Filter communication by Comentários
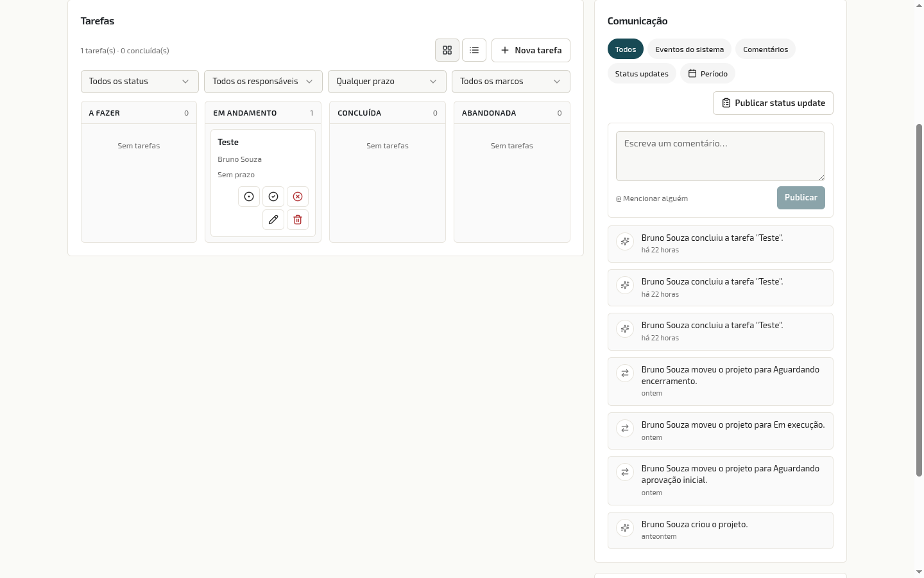Image resolution: width=924 pixels, height=578 pixels. click(766, 49)
